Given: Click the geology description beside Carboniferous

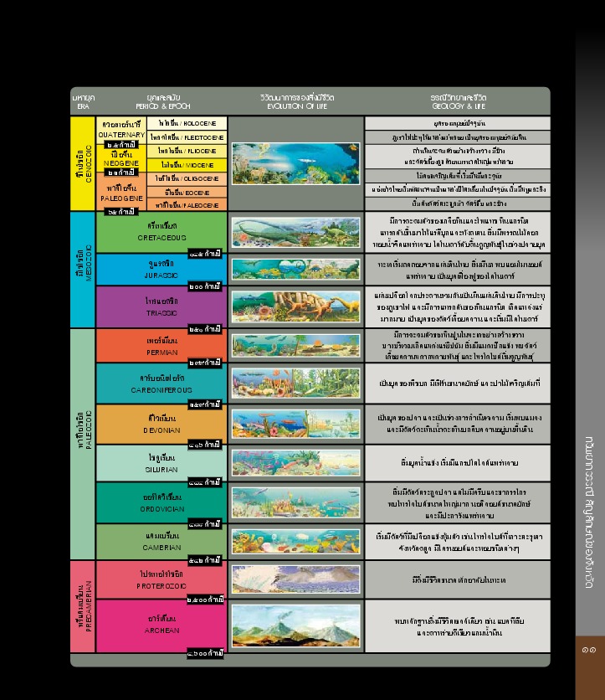Looking at the screenshot, I should click(458, 383).
